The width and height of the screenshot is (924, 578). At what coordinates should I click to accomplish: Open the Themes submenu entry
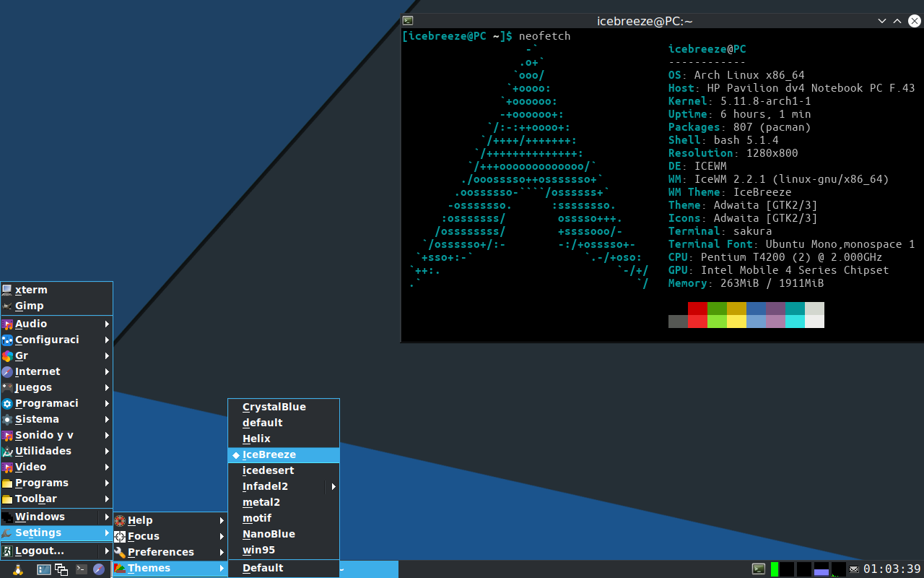pos(170,568)
